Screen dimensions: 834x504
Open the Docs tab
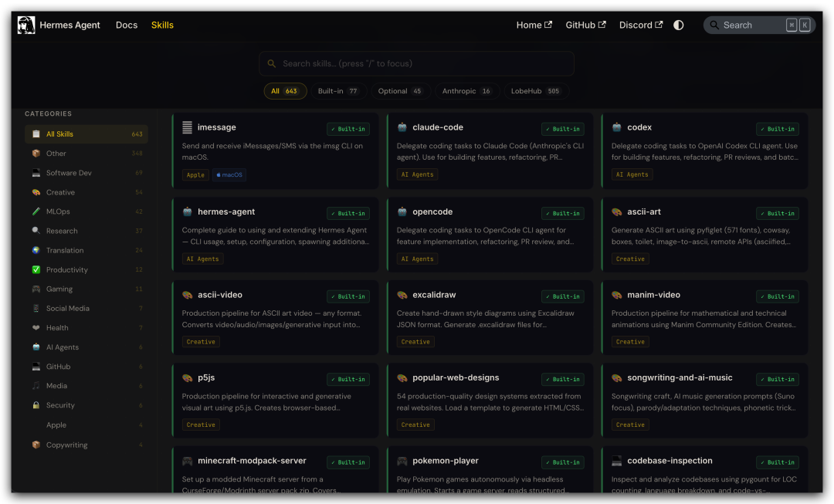[x=127, y=25]
